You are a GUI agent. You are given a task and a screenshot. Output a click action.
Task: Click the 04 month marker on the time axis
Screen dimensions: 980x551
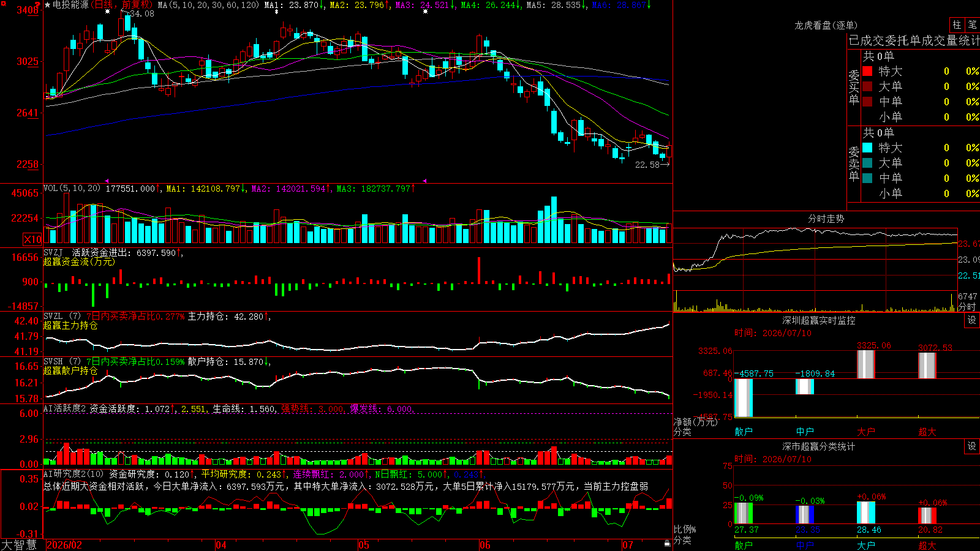pos(221,545)
